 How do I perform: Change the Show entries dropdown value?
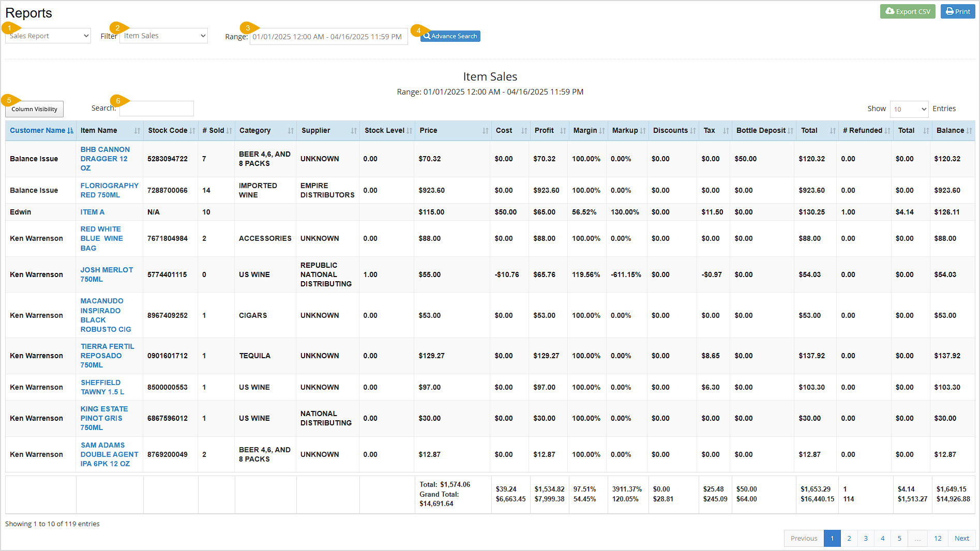click(x=909, y=109)
